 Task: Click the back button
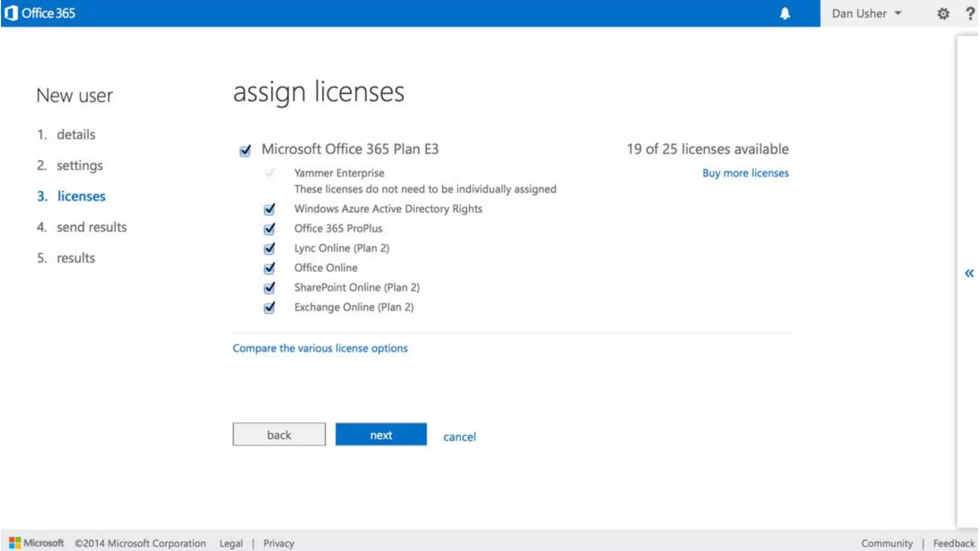click(x=279, y=434)
